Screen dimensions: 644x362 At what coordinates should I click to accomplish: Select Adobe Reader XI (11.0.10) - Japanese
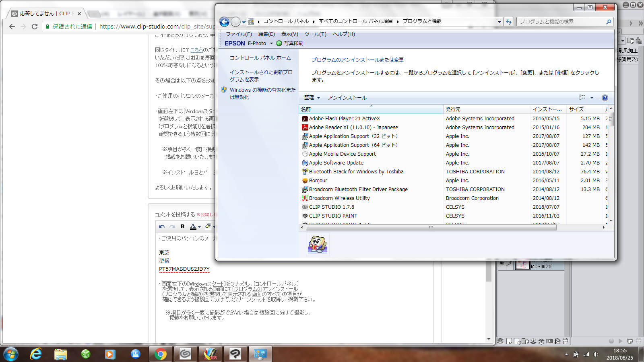coord(453,128)
